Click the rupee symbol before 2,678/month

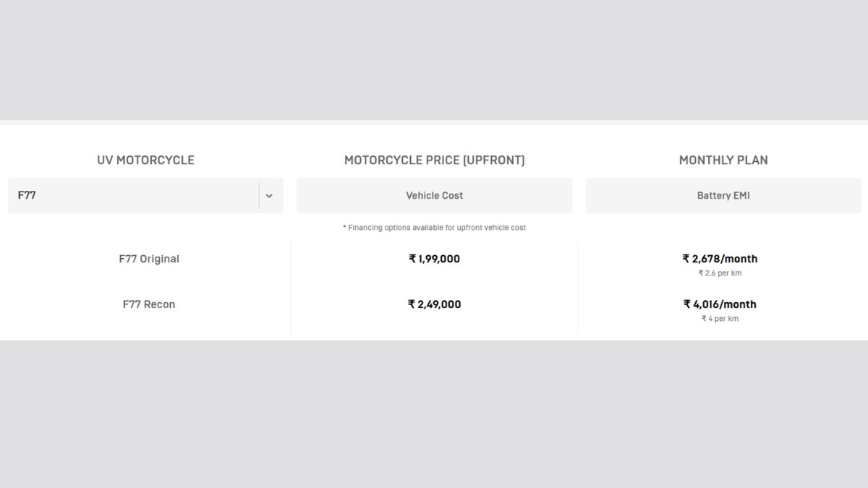click(686, 259)
